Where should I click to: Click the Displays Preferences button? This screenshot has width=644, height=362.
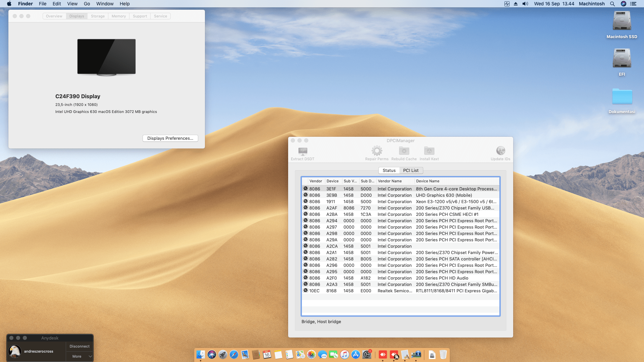click(x=170, y=138)
